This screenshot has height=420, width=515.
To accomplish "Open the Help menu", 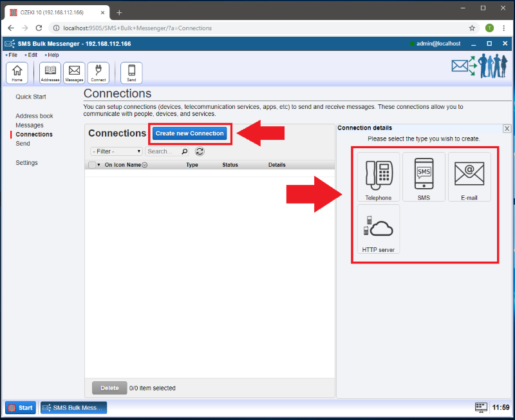I will point(52,55).
